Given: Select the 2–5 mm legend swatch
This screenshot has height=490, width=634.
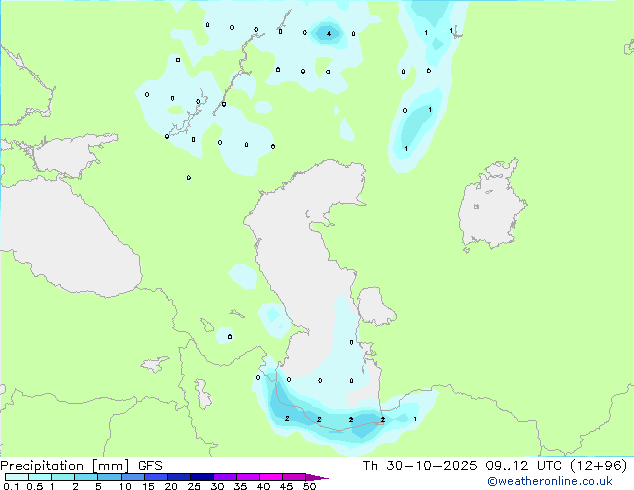Looking at the screenshot, I should (x=86, y=477).
